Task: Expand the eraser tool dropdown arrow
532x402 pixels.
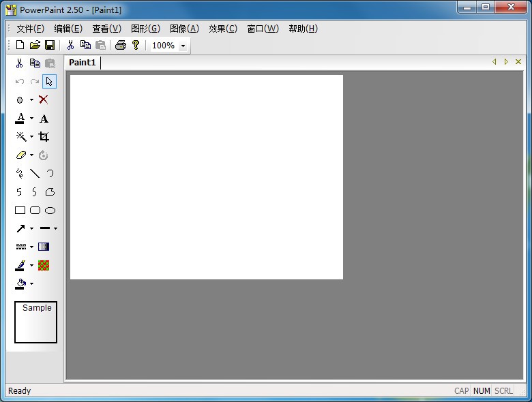Action: (31, 155)
